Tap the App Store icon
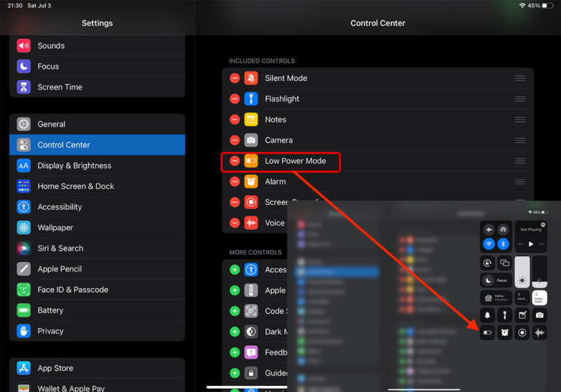This screenshot has height=392, width=561. point(24,368)
